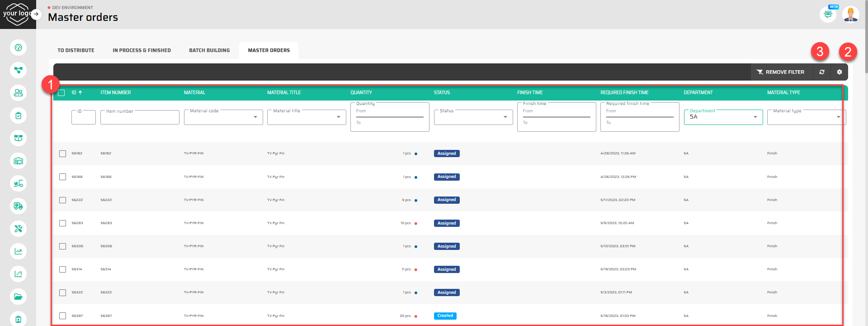The image size is (868, 326).
Task: Toggle the select-all checkbox in header
Action: 61,93
